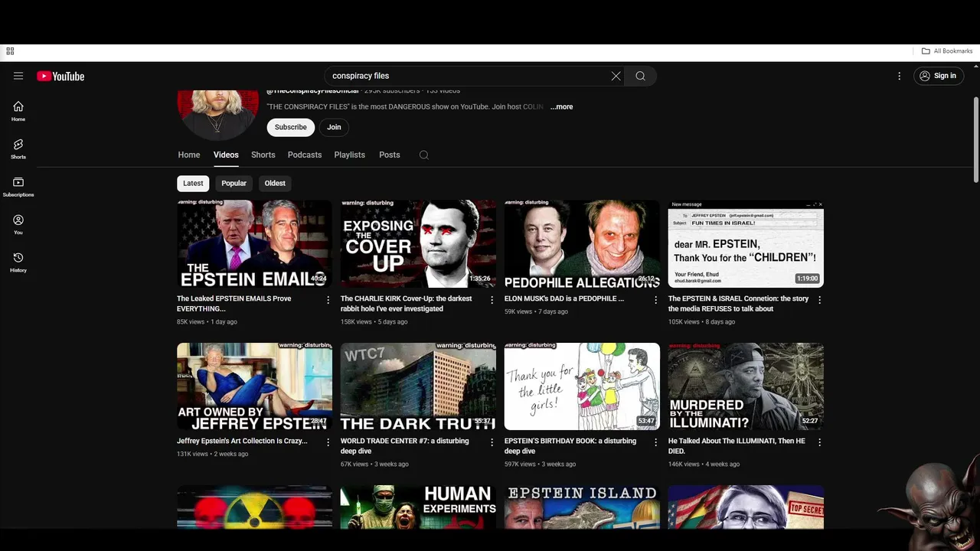980x551 pixels.
Task: Play the Thank you for the little girls thumbnail
Action: click(582, 386)
